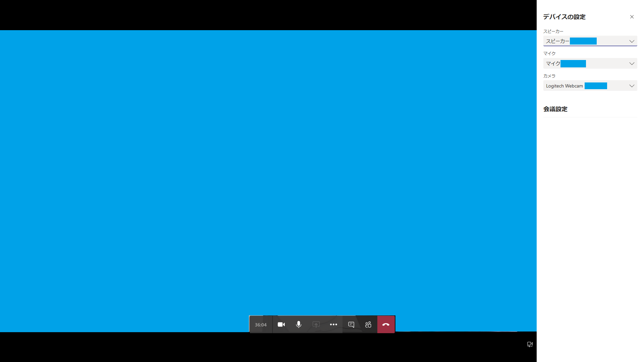Show participants panel
Screen dimensions: 644x362
click(x=368, y=324)
